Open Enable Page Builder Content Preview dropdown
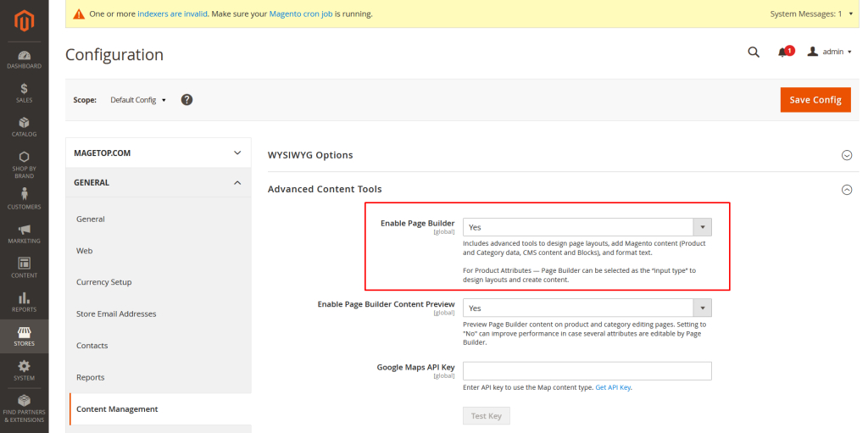Screen dimensions: 868x433 (x=587, y=308)
